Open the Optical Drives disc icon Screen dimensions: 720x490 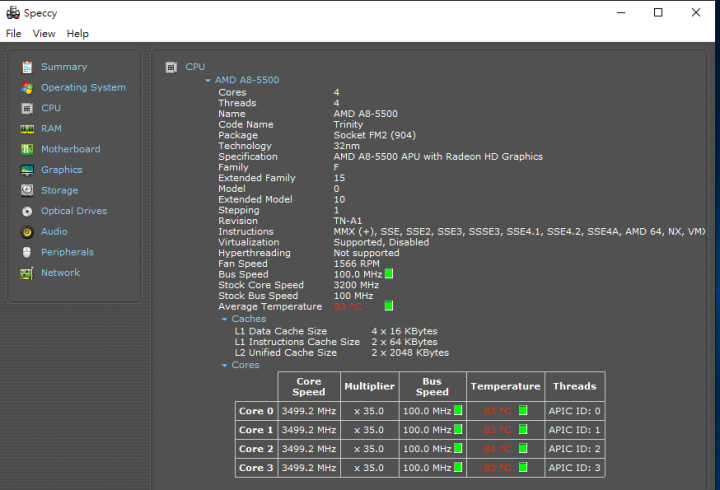click(27, 211)
